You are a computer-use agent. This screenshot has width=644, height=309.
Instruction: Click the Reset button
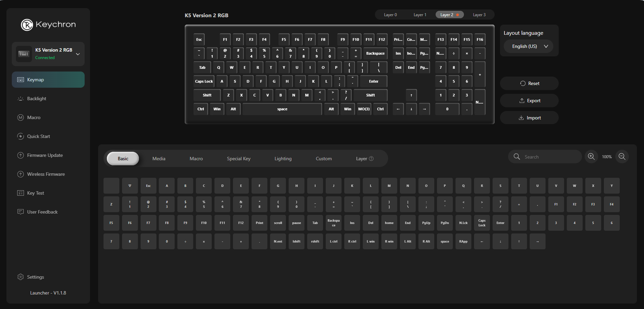click(529, 83)
